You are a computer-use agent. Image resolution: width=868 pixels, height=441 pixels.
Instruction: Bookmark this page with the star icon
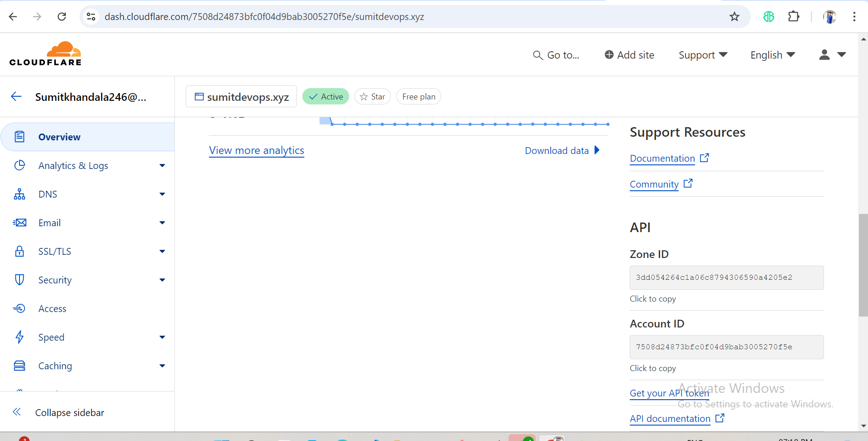[x=735, y=17]
